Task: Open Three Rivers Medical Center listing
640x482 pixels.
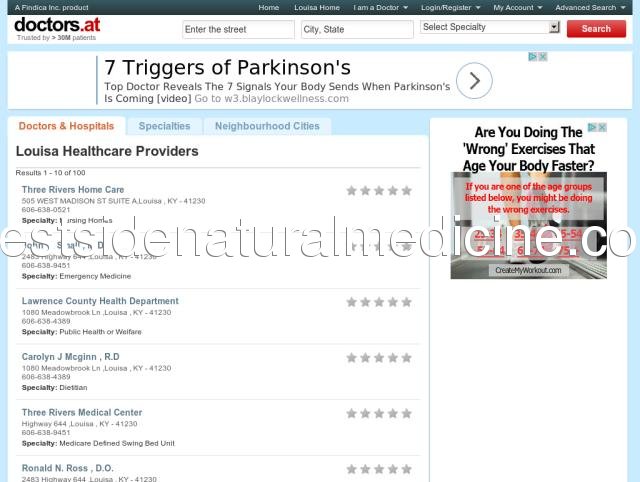Action: coord(82,412)
